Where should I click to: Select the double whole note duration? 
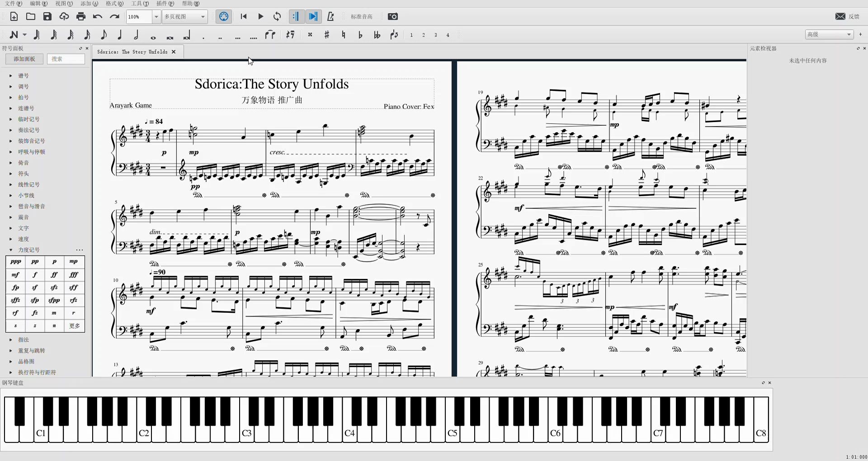170,37
